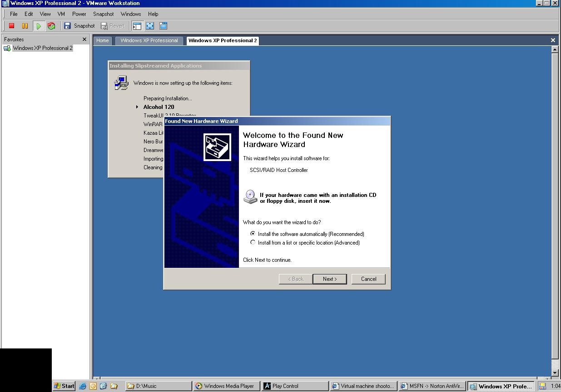Minimize the VMware Workstation window
The image size is (561, 392).
(x=540, y=3)
